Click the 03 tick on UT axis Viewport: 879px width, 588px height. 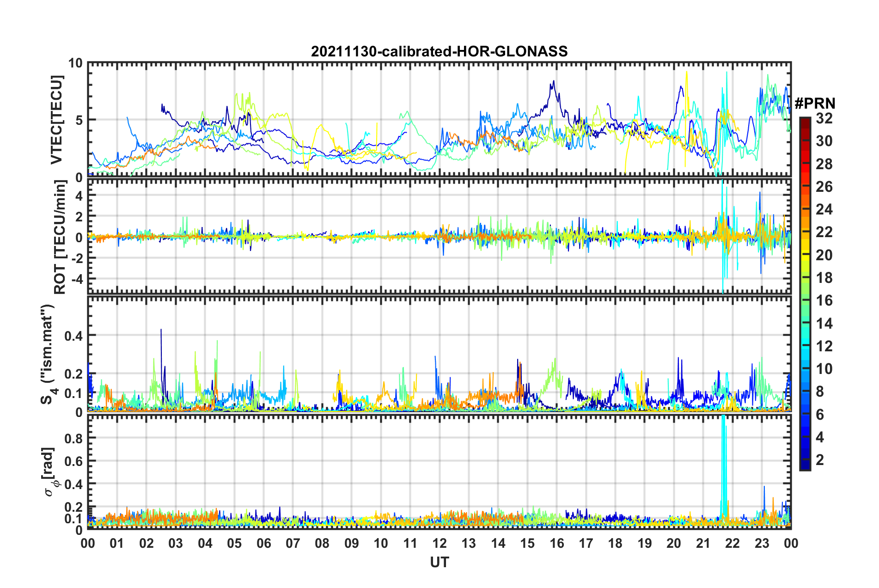pyautogui.click(x=176, y=544)
